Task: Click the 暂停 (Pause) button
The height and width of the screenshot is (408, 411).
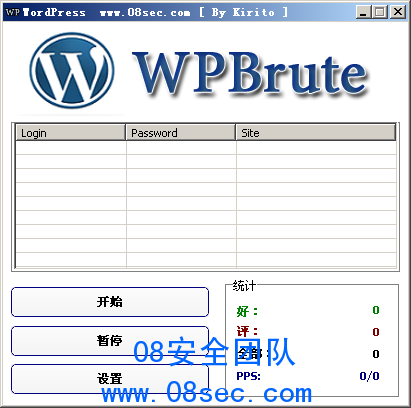Action: point(110,341)
